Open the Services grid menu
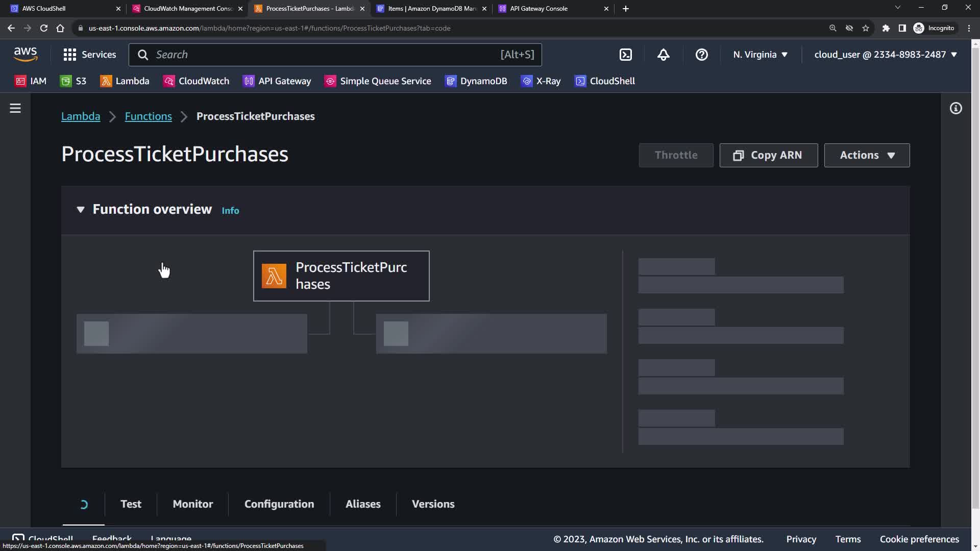Viewport: 980px width, 551px height. (90, 55)
